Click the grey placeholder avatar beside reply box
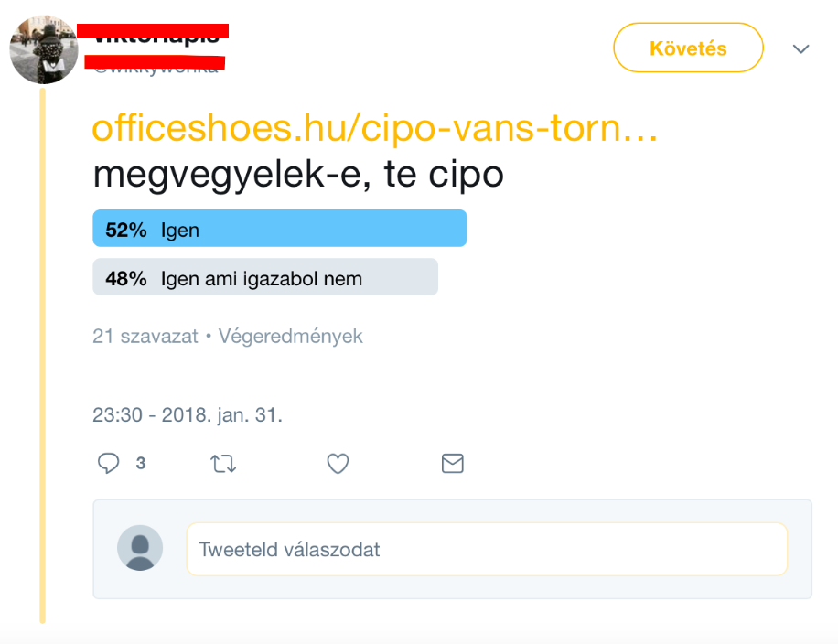The image size is (838, 644). point(140,548)
